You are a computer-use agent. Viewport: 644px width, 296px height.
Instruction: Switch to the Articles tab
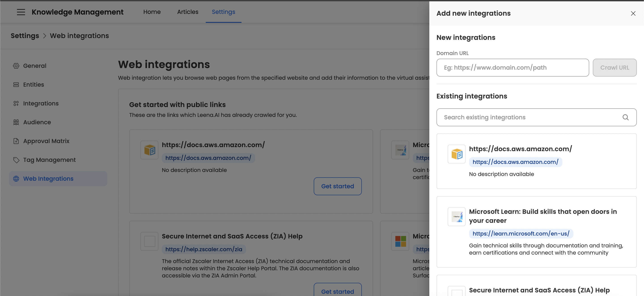(x=188, y=12)
